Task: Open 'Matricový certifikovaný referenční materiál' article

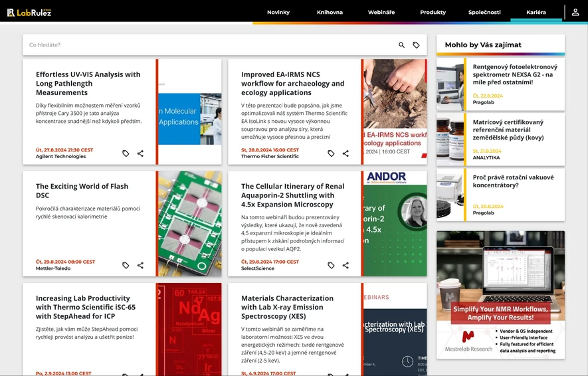Action: point(508,130)
